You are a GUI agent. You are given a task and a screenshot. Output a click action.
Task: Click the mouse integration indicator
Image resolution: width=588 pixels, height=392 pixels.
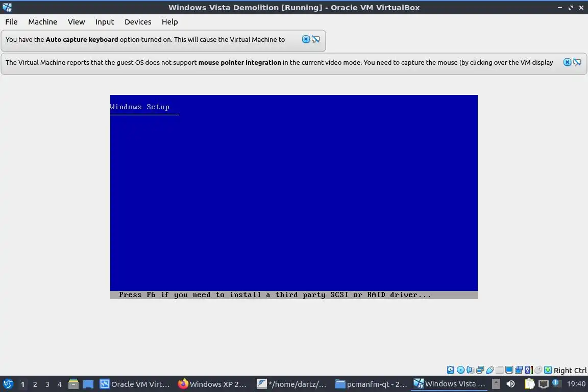coord(538,370)
